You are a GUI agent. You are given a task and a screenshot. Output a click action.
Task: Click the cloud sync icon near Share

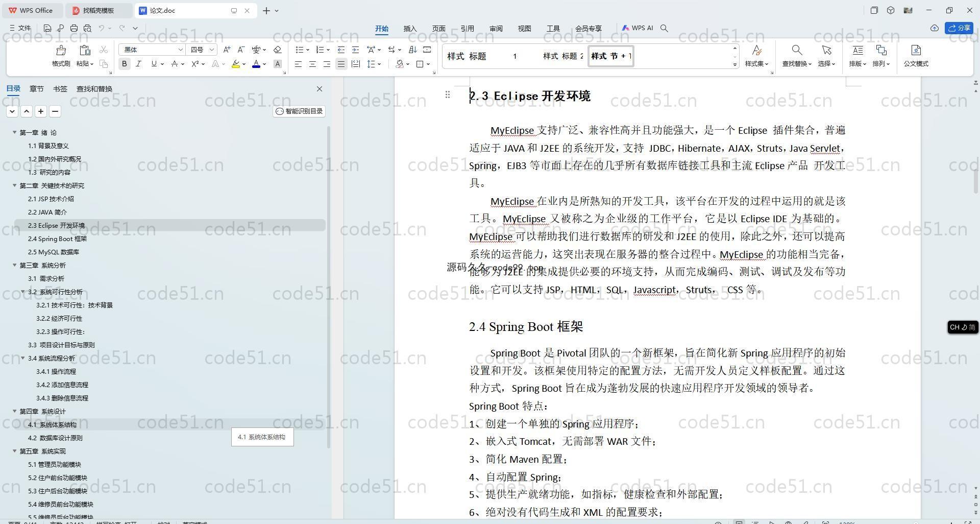coord(935,28)
